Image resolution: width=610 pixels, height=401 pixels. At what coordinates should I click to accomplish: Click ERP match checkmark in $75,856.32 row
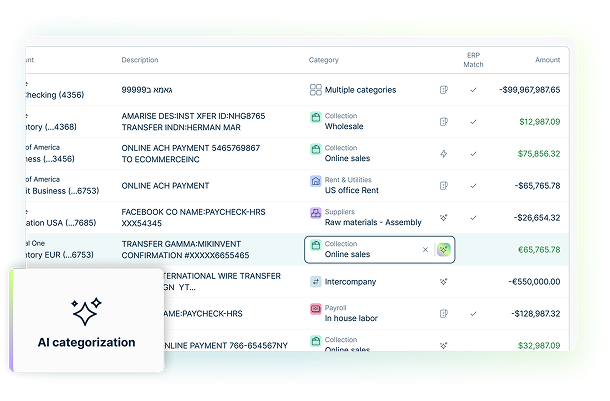click(473, 154)
